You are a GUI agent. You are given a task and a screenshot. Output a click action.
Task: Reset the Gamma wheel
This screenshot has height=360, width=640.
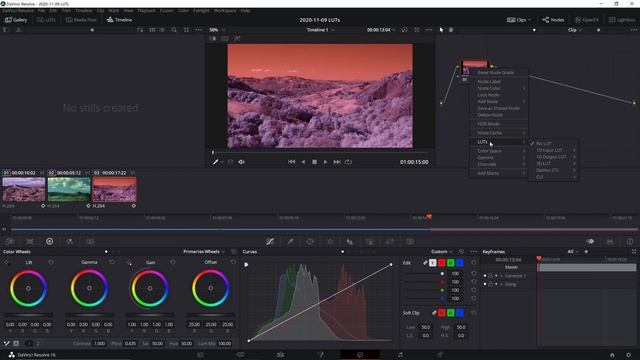click(x=112, y=262)
